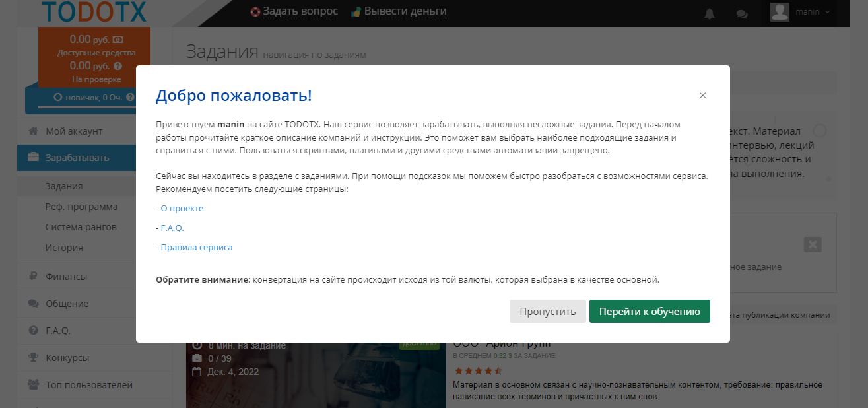Screen dimensions: 868x408
Task: Open the О проекте link
Action: pos(182,209)
